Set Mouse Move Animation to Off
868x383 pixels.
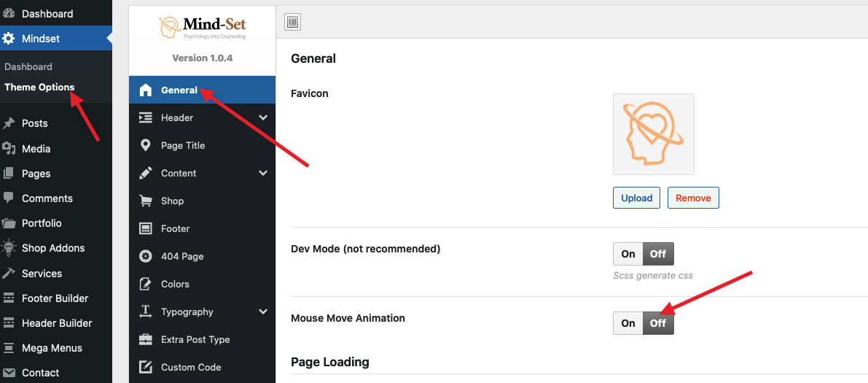pyautogui.click(x=658, y=323)
